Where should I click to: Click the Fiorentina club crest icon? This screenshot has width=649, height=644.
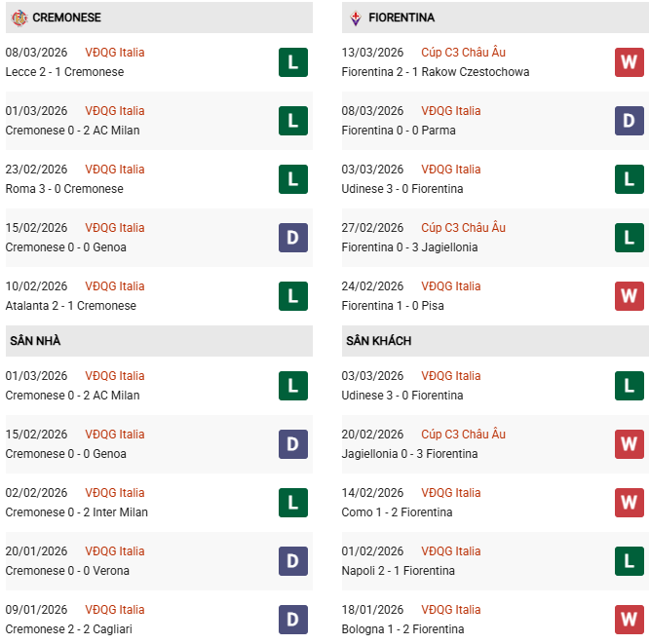point(355,18)
